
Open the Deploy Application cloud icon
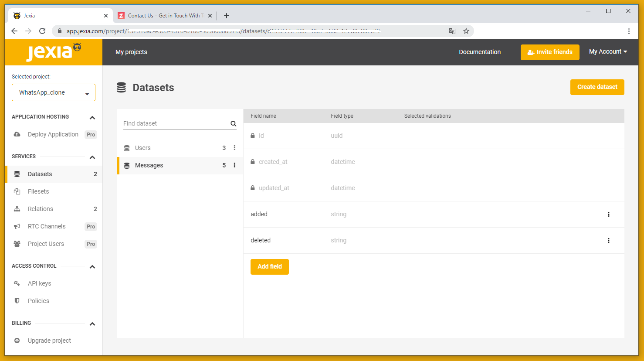[17, 134]
